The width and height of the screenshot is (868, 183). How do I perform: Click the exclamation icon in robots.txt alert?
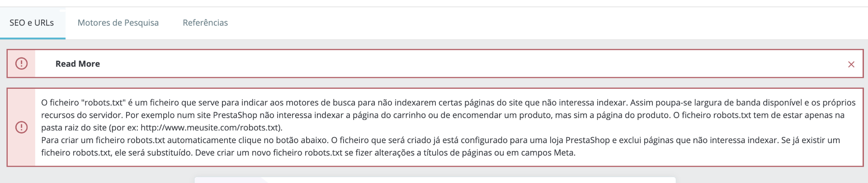[x=21, y=127]
